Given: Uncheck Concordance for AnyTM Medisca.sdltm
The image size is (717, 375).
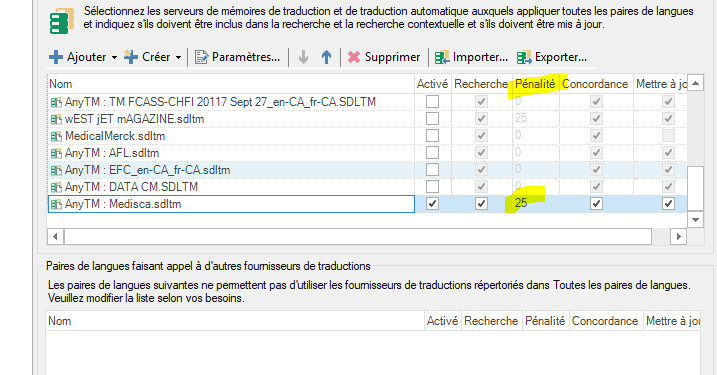Looking at the screenshot, I should click(596, 204).
